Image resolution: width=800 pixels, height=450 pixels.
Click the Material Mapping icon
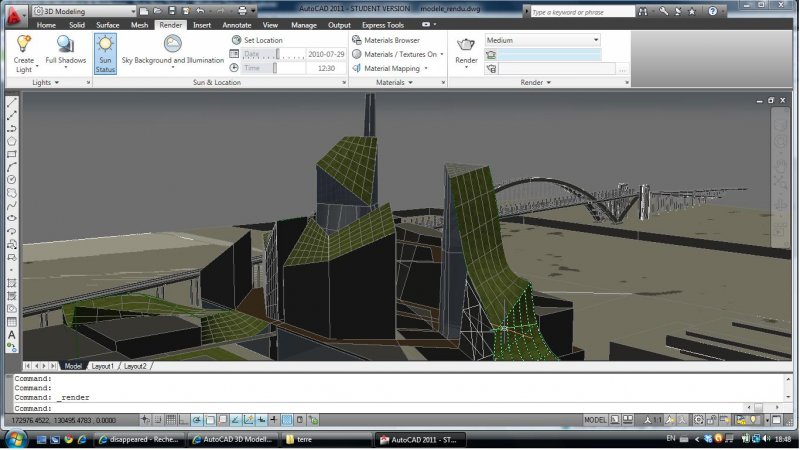357,68
